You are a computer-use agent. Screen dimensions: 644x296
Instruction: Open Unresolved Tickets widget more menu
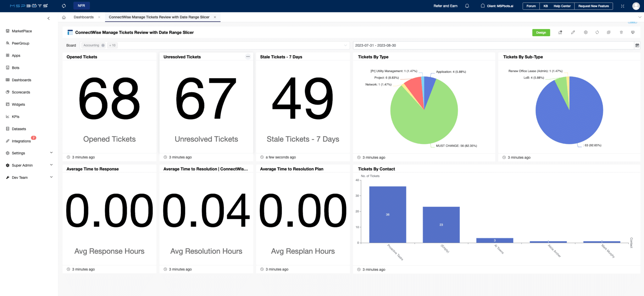pos(248,57)
